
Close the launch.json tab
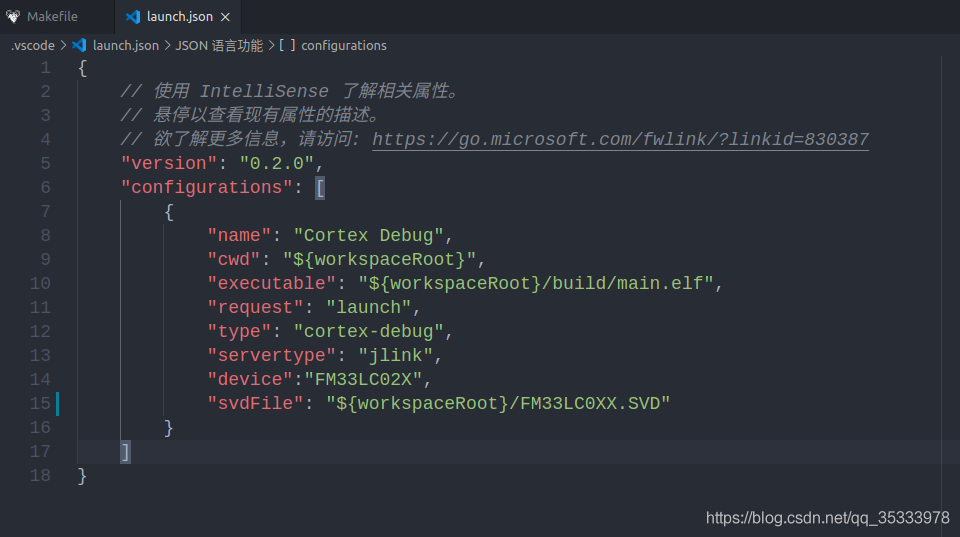(x=225, y=17)
